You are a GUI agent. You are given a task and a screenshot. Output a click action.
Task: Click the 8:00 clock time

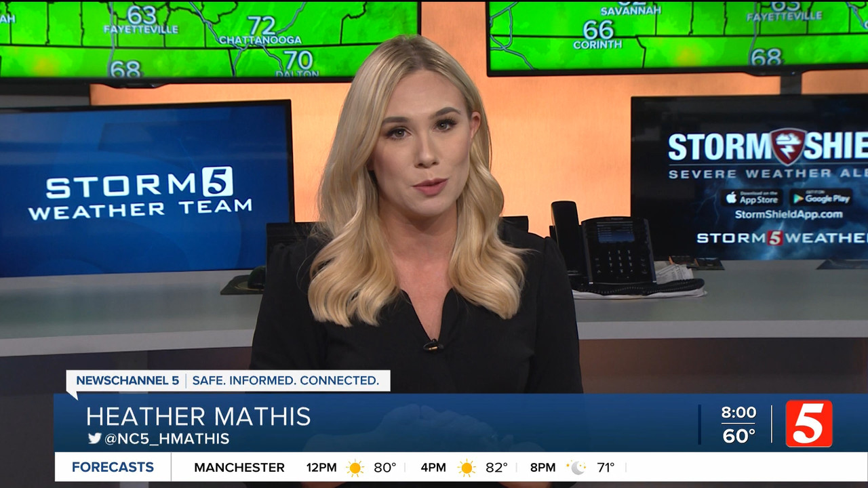(738, 412)
